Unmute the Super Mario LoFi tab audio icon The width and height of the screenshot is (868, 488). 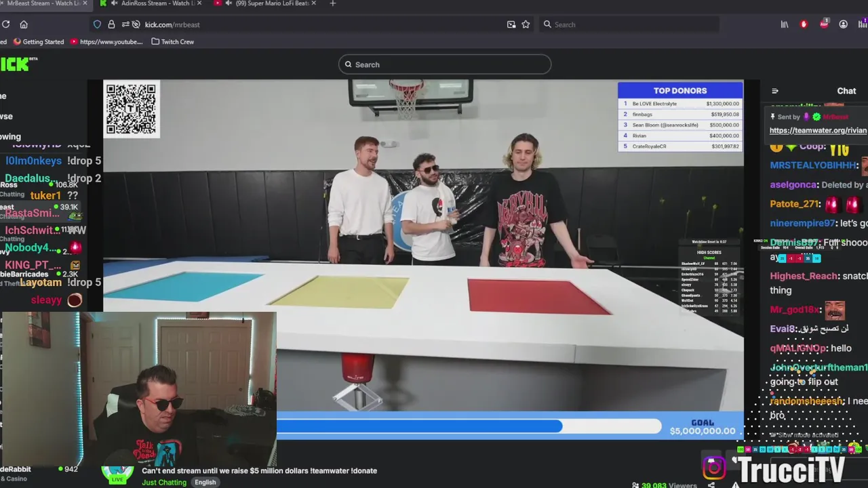pos(229,3)
